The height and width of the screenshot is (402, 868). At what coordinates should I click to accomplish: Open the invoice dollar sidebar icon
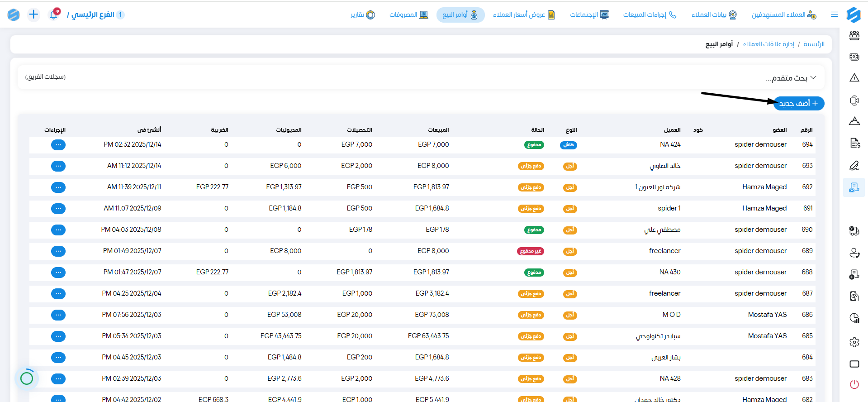pyautogui.click(x=854, y=144)
